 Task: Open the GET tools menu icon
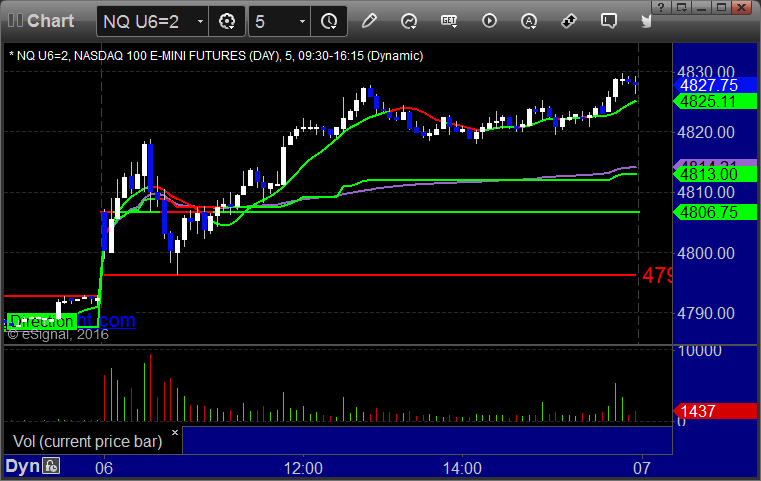pos(449,21)
